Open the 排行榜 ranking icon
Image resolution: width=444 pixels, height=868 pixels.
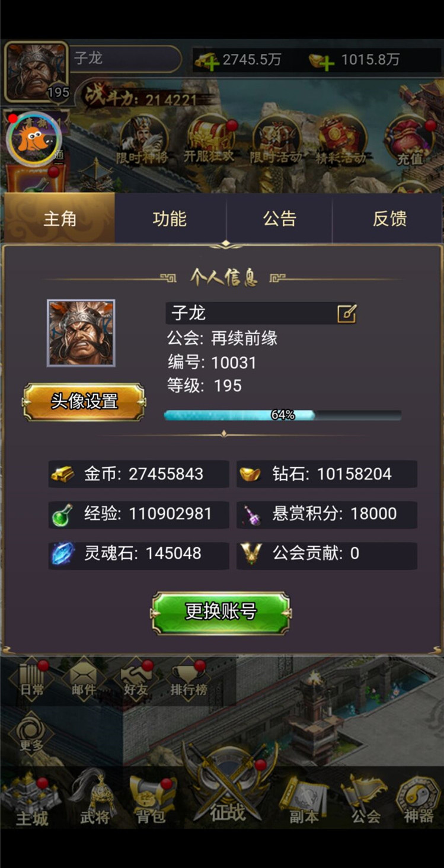point(189,680)
